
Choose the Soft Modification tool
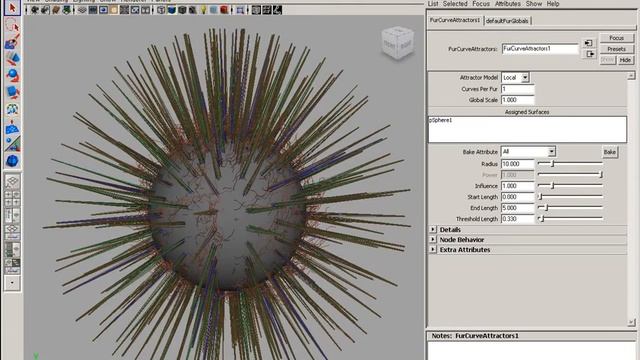[x=12, y=127]
